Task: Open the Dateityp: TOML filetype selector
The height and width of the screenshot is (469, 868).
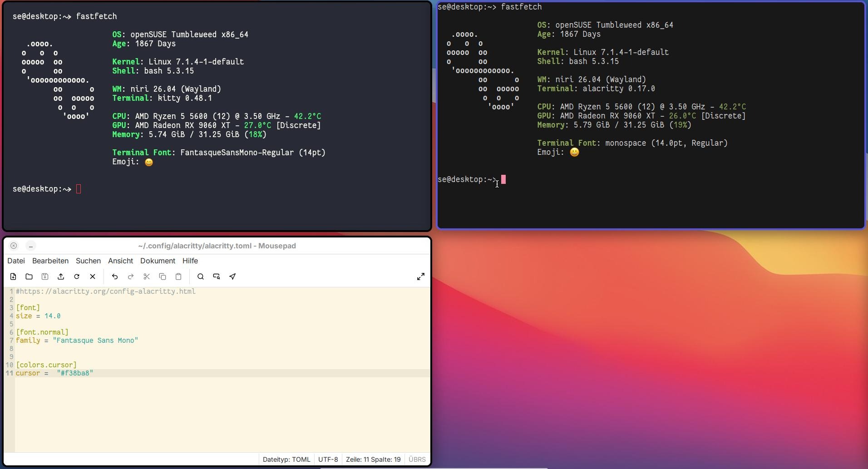Action: click(286, 459)
